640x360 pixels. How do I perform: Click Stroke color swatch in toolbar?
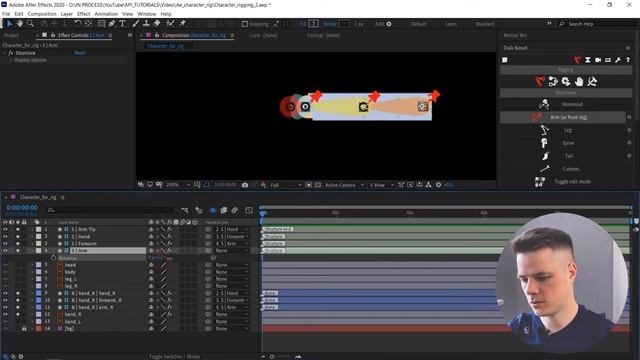(x=344, y=24)
